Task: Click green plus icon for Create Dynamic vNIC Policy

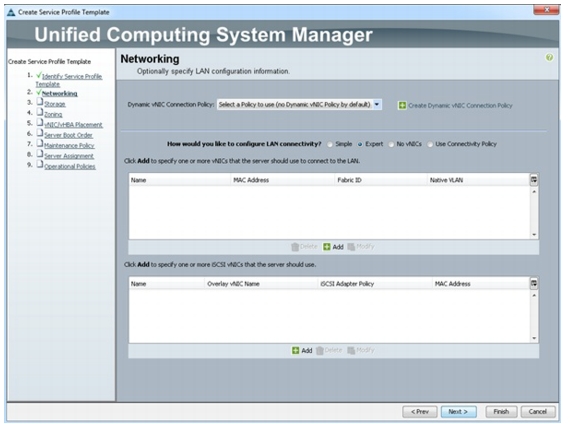Action: tap(402, 105)
